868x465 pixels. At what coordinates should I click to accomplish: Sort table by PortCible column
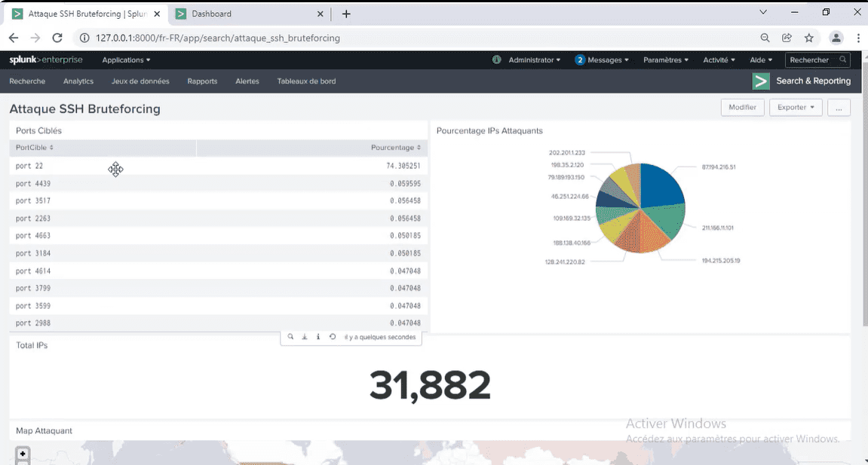tap(35, 148)
